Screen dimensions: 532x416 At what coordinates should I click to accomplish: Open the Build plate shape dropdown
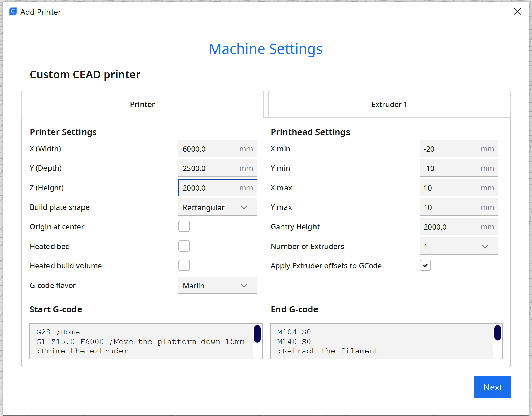(218, 207)
